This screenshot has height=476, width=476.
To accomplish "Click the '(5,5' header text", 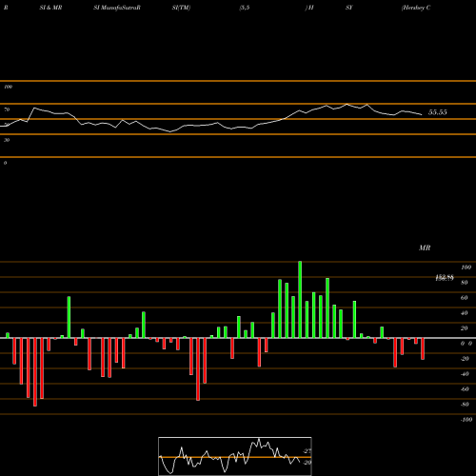I will tap(244, 8).
